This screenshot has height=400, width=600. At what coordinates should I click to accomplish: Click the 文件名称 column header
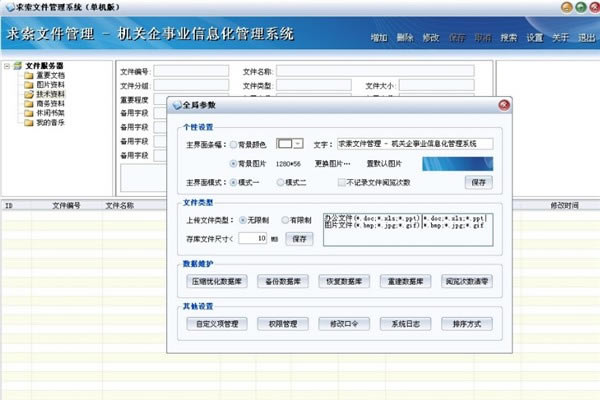coord(119,206)
